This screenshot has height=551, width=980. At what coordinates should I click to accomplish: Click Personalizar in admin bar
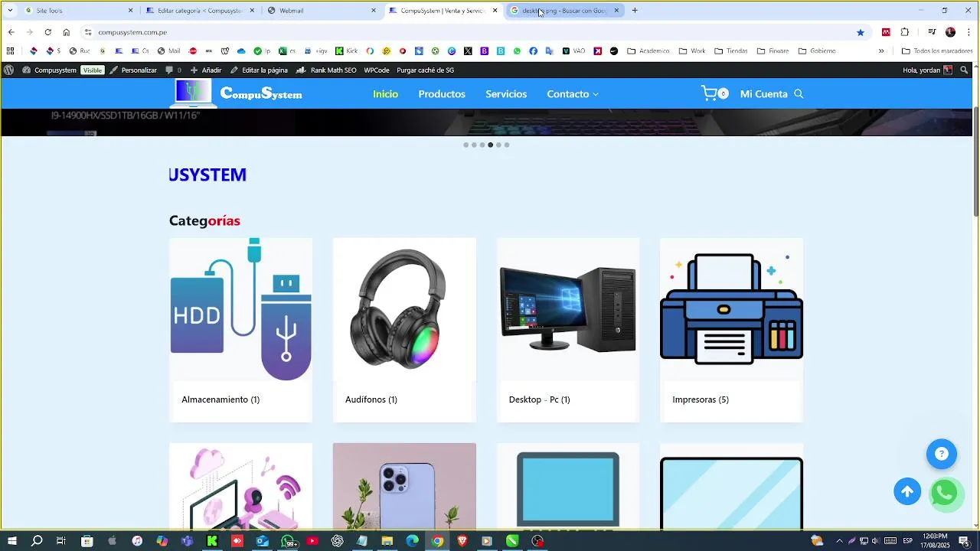(x=133, y=70)
